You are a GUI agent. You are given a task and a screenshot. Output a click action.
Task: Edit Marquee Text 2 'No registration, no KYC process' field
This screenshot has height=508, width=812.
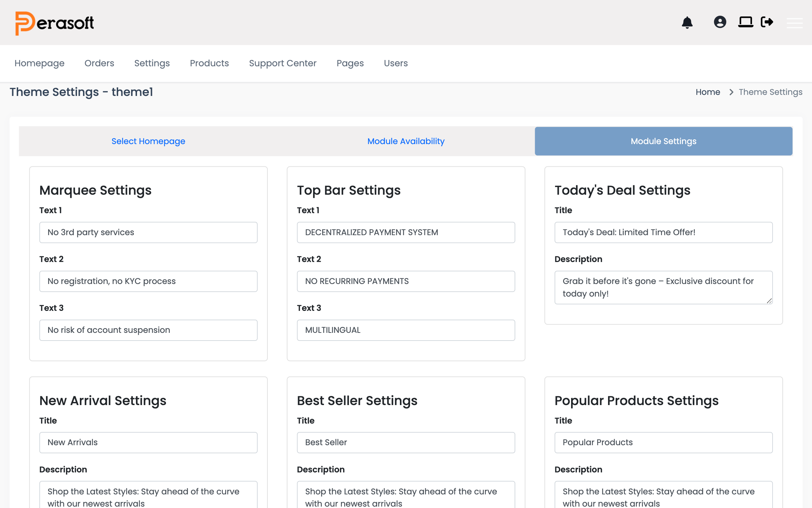[149, 281]
